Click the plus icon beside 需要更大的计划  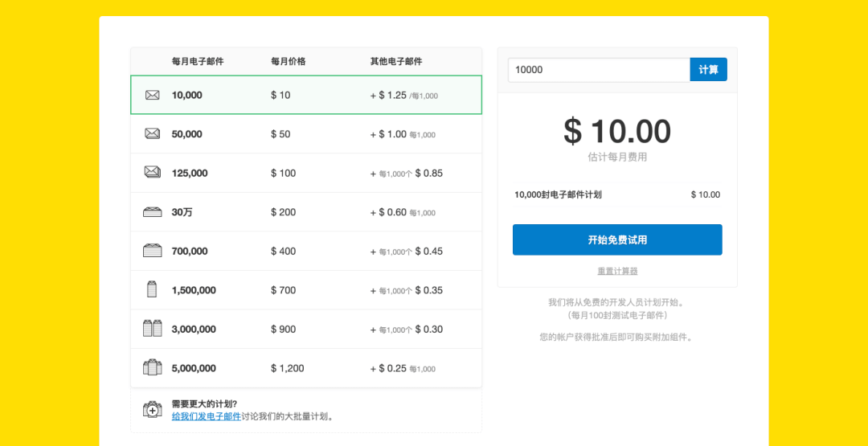[x=152, y=410]
